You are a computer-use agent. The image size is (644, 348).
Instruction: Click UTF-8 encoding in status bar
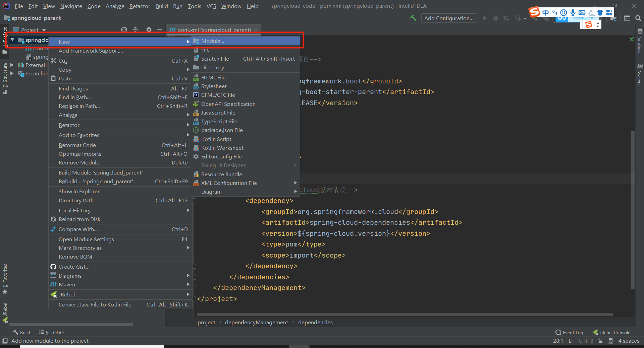pyautogui.click(x=586, y=341)
